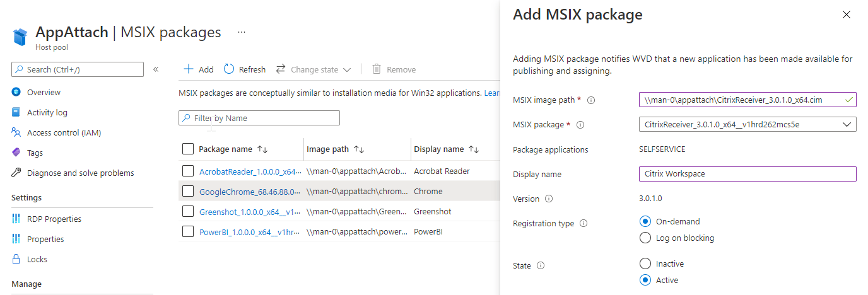This screenshot has height=295, width=868.
Task: Sort by Display name arrows
Action: (474, 149)
